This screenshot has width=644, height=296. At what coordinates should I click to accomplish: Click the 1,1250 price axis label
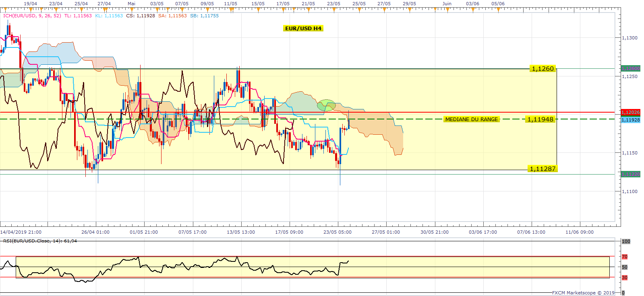[630, 76]
